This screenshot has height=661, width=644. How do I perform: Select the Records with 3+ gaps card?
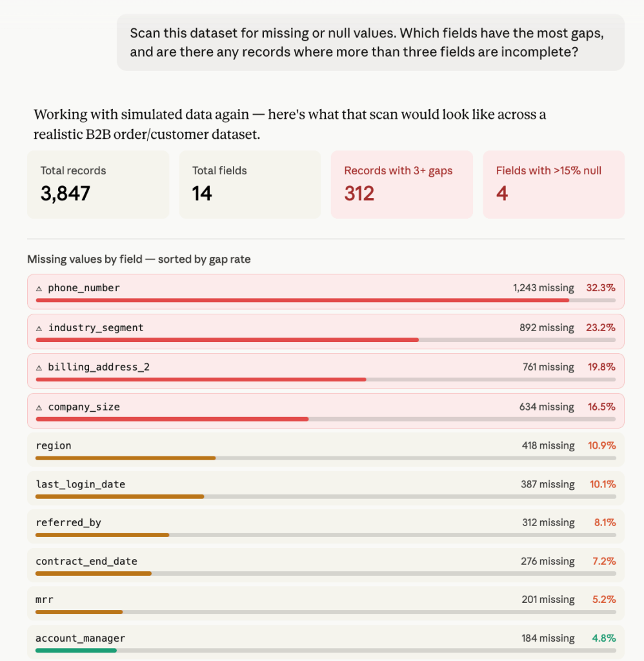[401, 185]
